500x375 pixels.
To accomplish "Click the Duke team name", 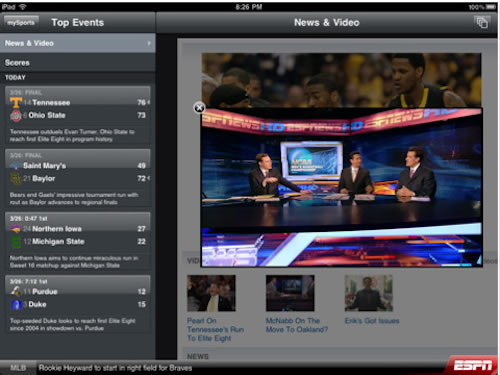I will coord(37,304).
